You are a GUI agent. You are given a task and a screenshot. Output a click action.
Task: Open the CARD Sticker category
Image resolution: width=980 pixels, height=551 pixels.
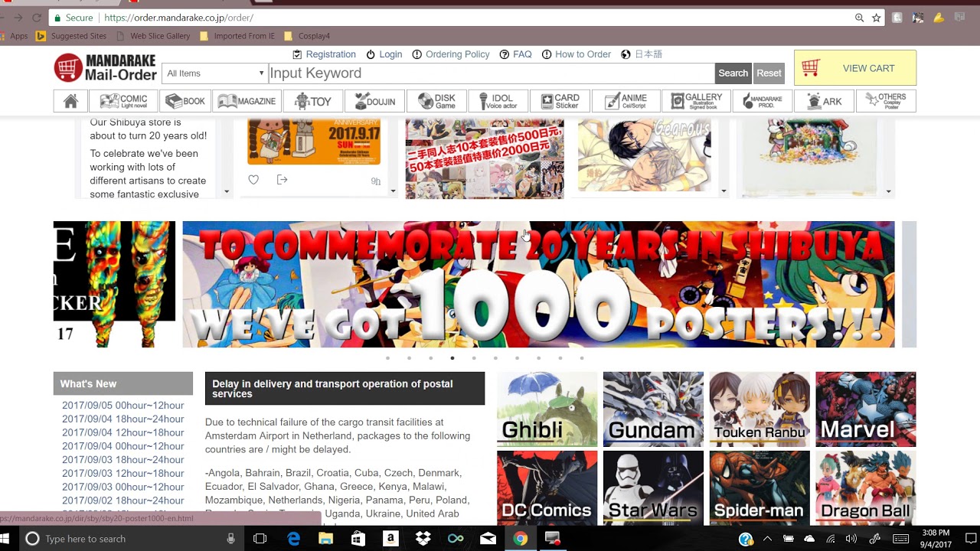pos(560,101)
